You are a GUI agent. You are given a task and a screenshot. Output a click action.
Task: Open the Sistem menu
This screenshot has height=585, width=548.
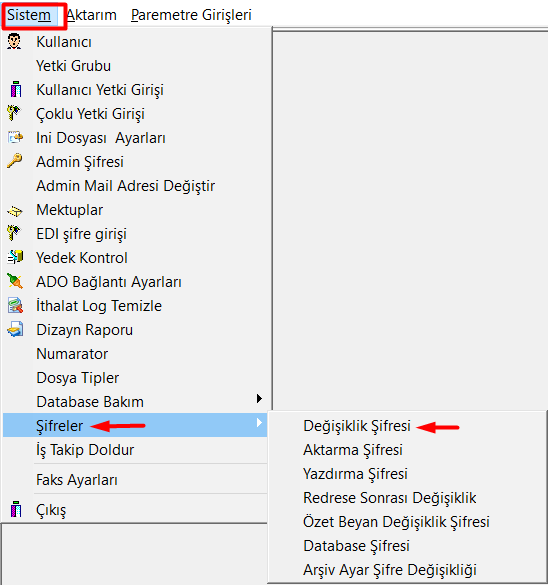click(29, 15)
